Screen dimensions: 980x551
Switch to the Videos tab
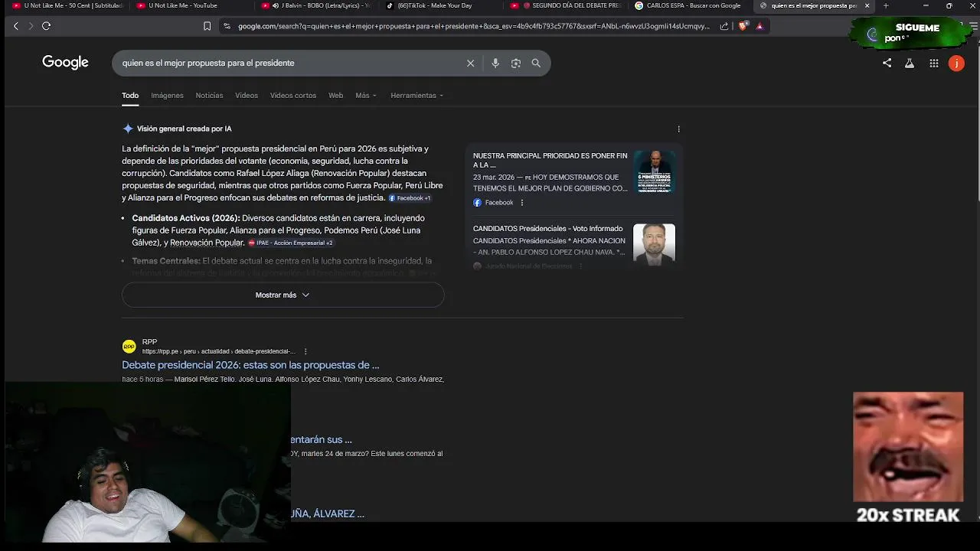click(247, 96)
